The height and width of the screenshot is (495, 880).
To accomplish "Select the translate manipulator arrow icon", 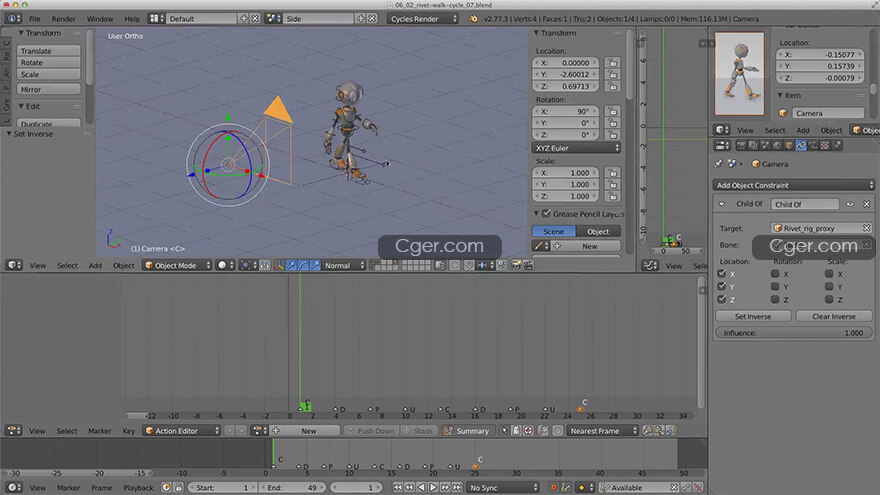I will tap(291, 265).
